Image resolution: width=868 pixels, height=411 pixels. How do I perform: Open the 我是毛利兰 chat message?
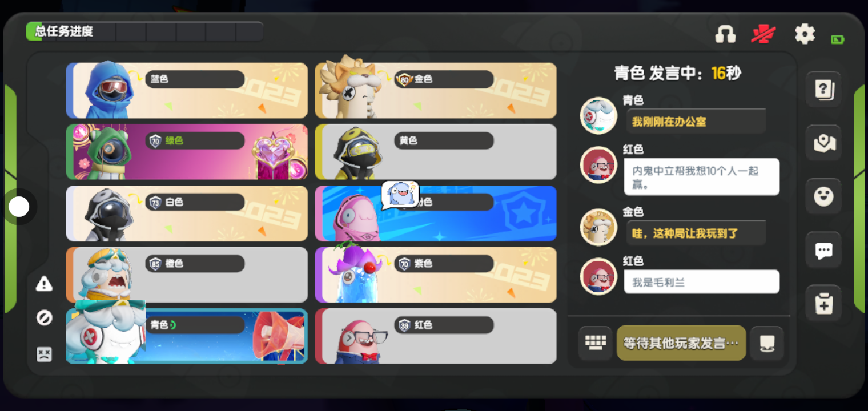click(x=701, y=282)
